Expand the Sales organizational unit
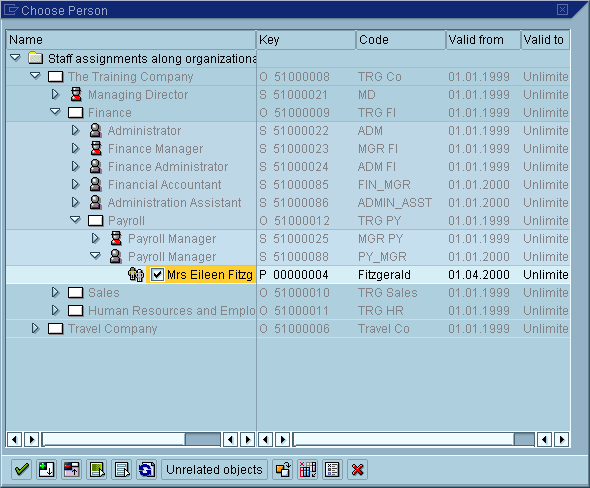The image size is (590, 488). click(x=55, y=292)
